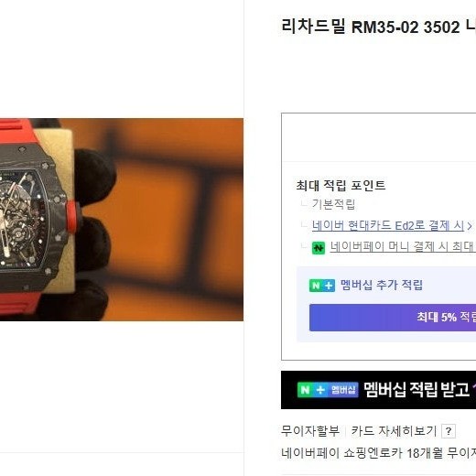Viewport: 476px width, 476px height.
Task: Click the 네이버페이 쇼핑엔로카 18개월 text
Action: click(x=362, y=453)
